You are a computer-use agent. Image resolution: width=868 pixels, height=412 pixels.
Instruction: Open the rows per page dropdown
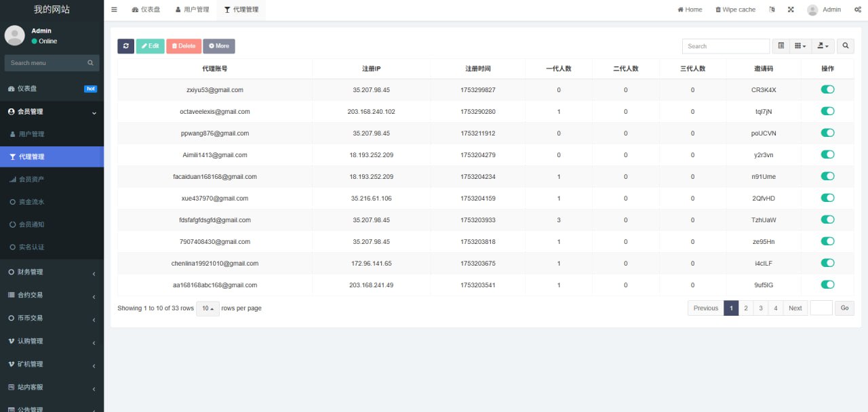coord(206,308)
